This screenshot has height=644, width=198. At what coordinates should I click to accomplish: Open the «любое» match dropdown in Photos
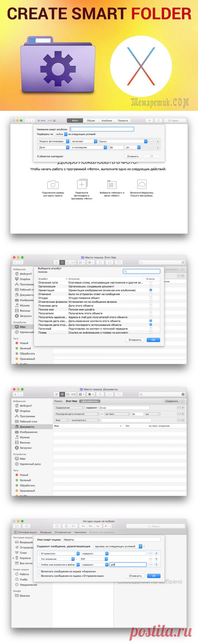61,134
